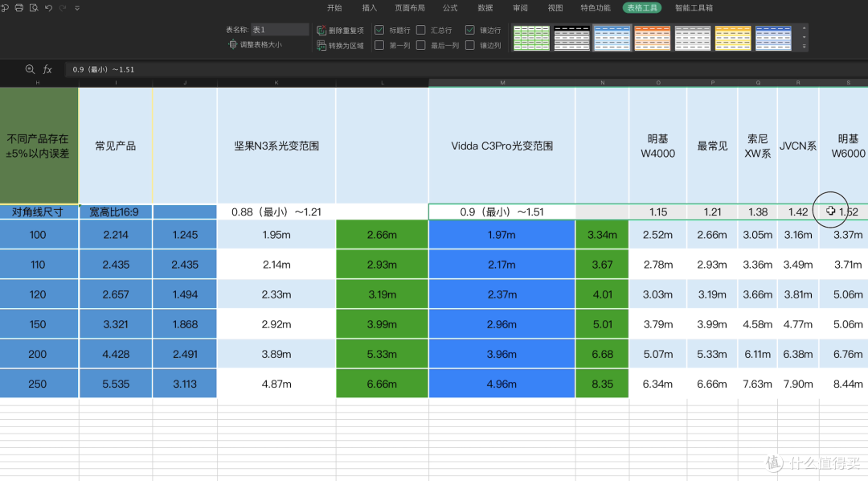The height and width of the screenshot is (481, 868).
Task: Select the 对角线尺寸 cell
Action: point(39,212)
